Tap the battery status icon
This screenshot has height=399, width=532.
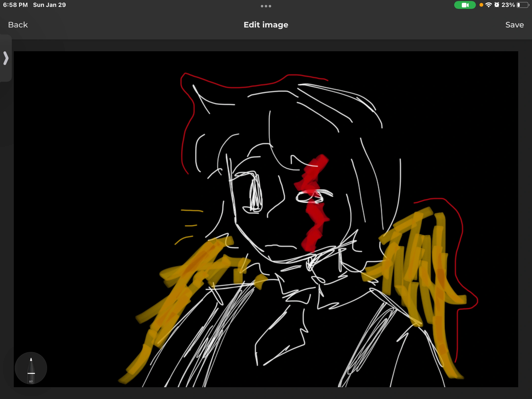pos(523,4)
